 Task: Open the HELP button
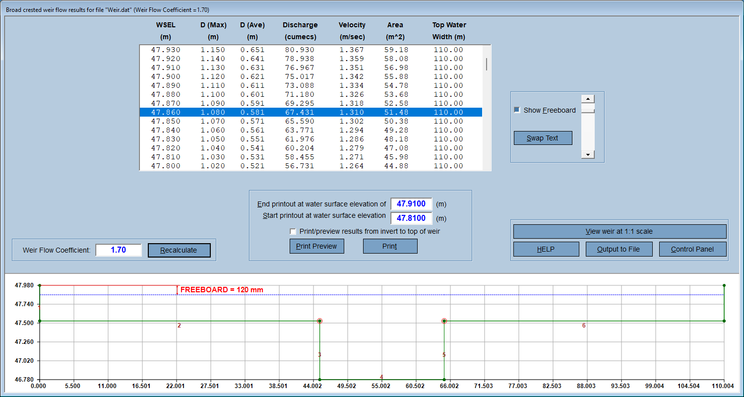click(x=546, y=249)
